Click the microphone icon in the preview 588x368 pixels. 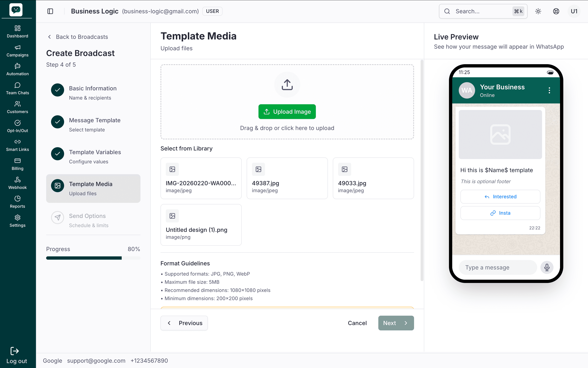[x=547, y=267]
